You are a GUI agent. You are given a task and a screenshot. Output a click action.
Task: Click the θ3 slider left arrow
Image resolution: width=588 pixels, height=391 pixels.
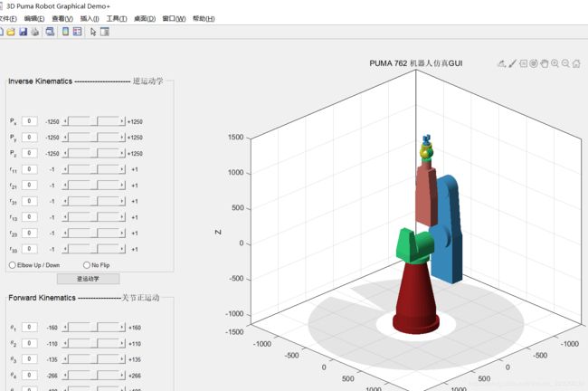pyautogui.click(x=65, y=359)
